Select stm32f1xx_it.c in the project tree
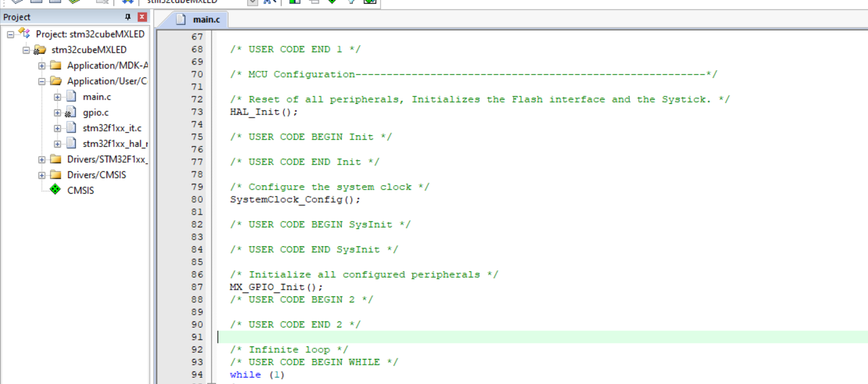Viewport: 868px width, 384px height. pyautogui.click(x=112, y=128)
